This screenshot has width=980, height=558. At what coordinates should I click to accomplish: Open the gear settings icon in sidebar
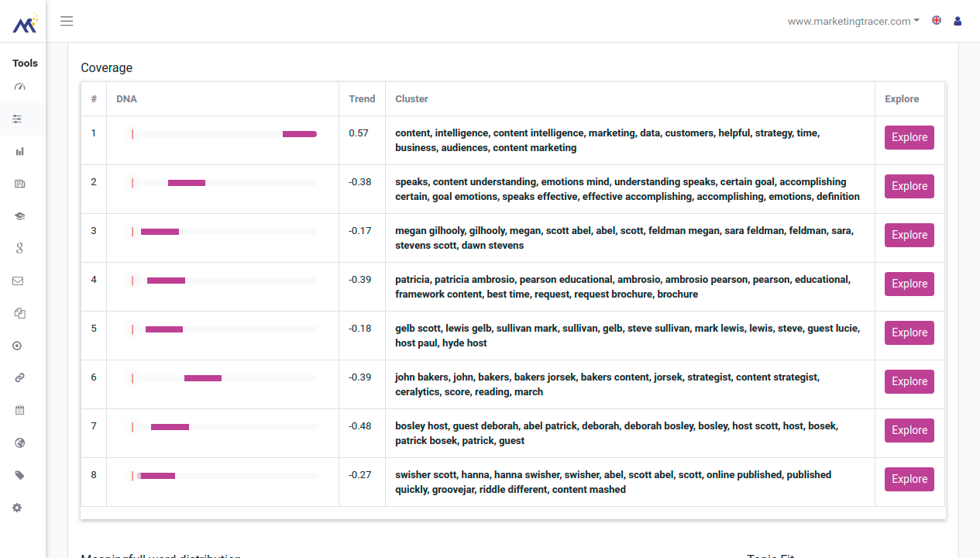[x=17, y=508]
